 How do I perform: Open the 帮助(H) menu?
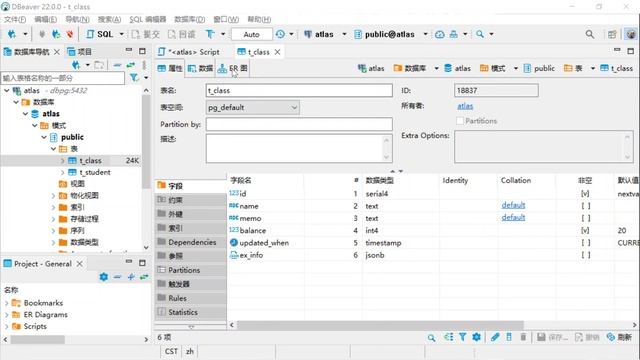coord(259,19)
